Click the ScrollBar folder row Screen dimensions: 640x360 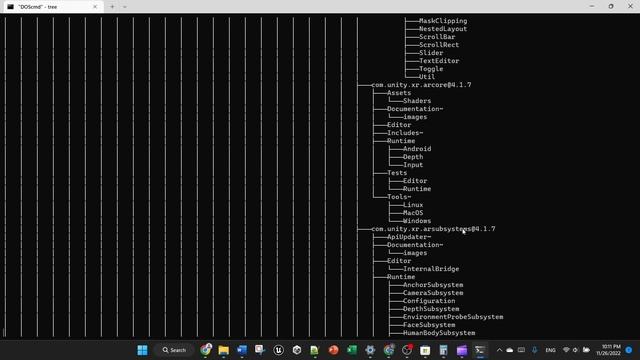(437, 37)
